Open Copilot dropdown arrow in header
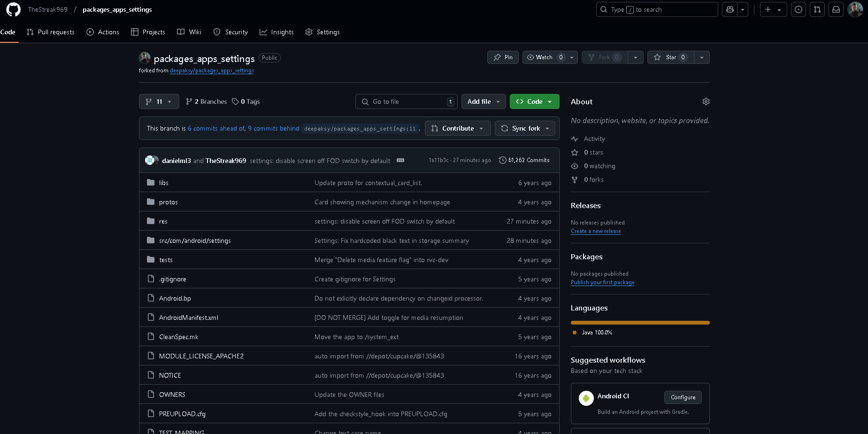868x434 pixels. point(743,9)
